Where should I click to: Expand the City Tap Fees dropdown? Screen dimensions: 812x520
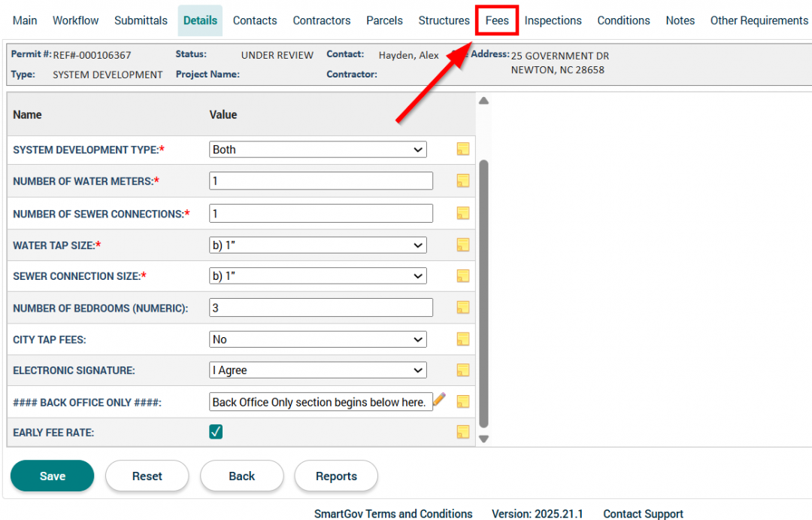pyautogui.click(x=317, y=339)
